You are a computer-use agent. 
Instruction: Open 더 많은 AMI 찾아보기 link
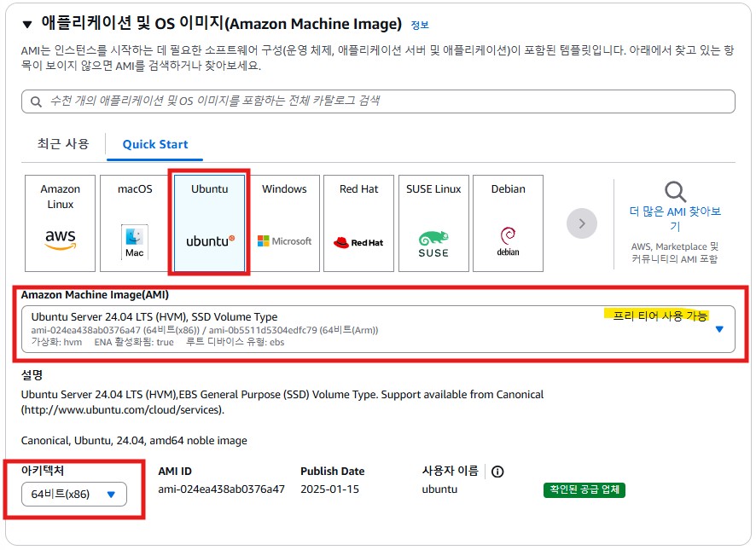pos(675,218)
